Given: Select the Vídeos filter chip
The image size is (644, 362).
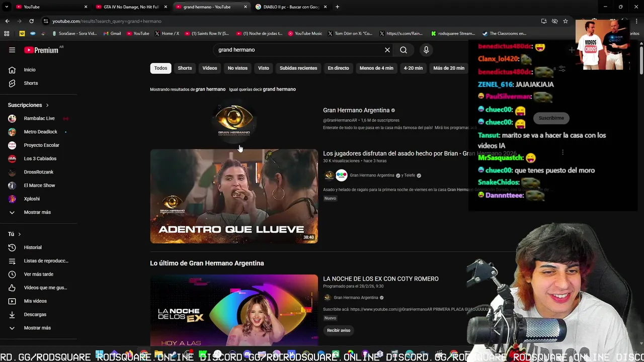Looking at the screenshot, I should coord(210,68).
